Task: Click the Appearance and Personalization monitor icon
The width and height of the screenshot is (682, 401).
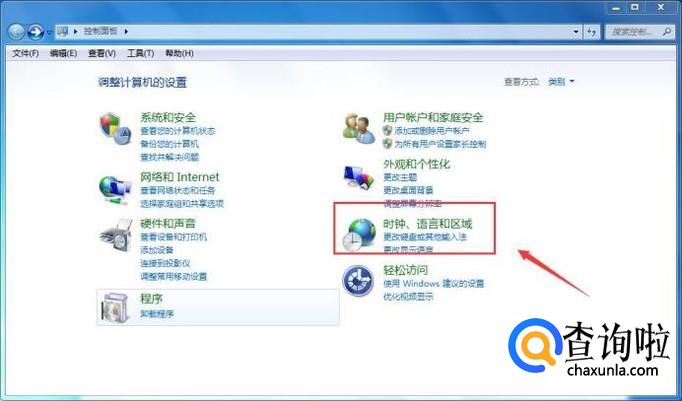Action: coord(359,177)
